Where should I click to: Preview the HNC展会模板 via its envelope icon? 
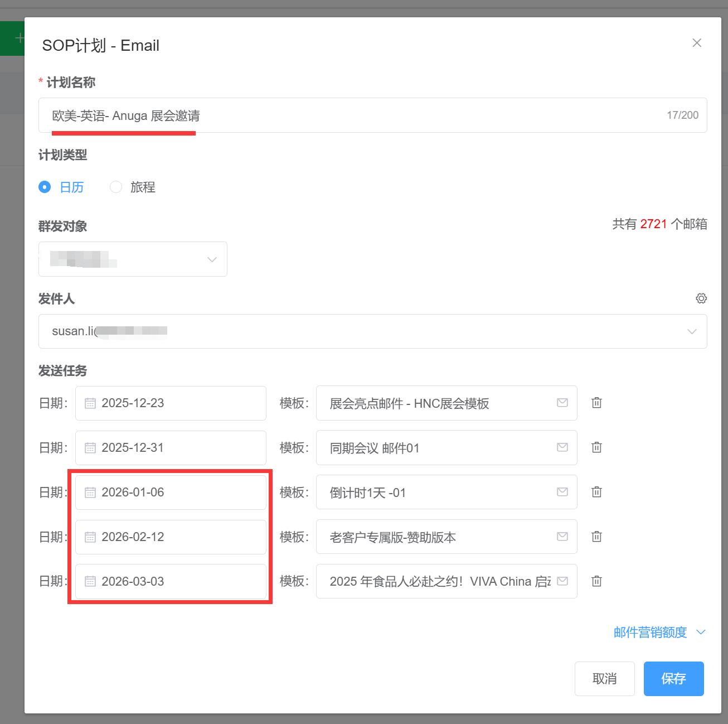click(562, 403)
